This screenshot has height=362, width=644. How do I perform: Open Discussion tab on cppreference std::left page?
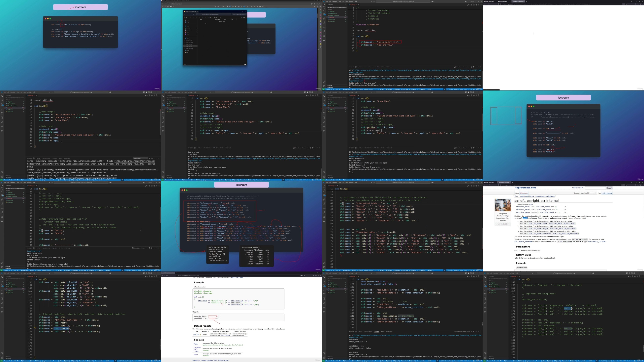coord(524,193)
